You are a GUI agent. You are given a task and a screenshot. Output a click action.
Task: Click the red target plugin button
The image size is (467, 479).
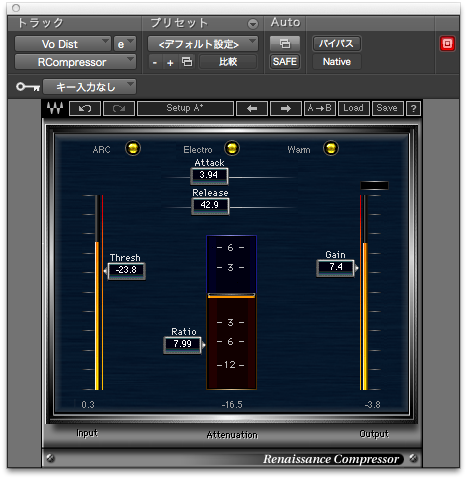click(x=447, y=44)
